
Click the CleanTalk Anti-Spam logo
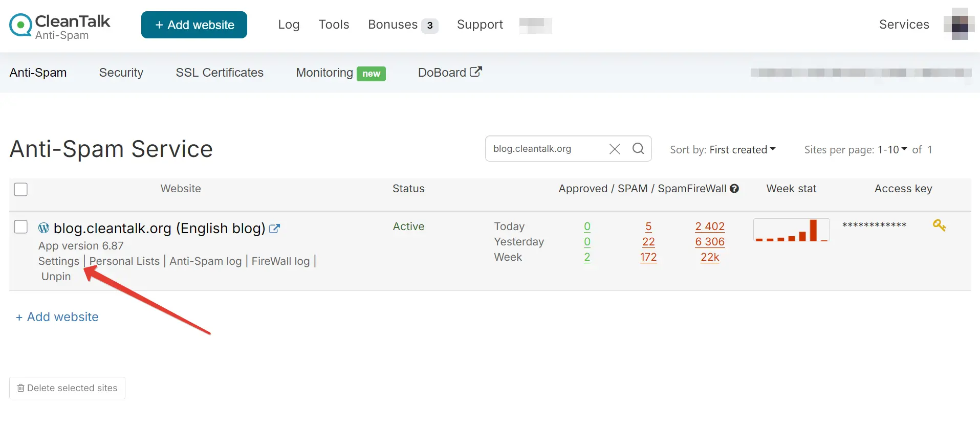click(60, 26)
